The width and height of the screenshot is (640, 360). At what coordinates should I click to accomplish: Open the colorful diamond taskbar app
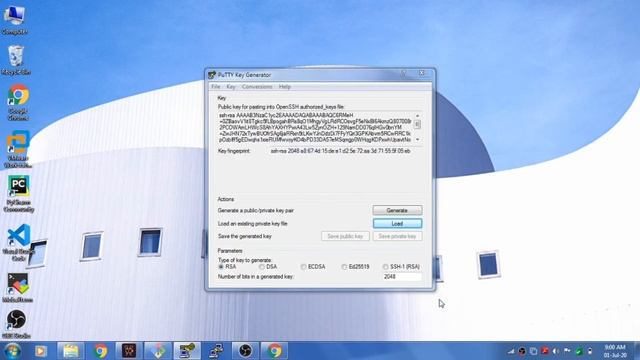(158, 351)
